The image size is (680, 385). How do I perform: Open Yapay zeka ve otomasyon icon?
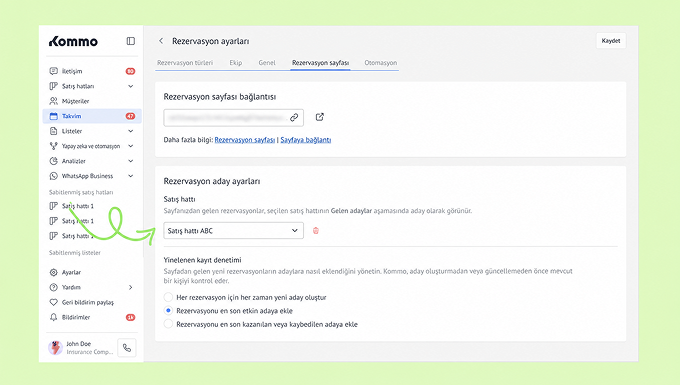[x=53, y=146]
